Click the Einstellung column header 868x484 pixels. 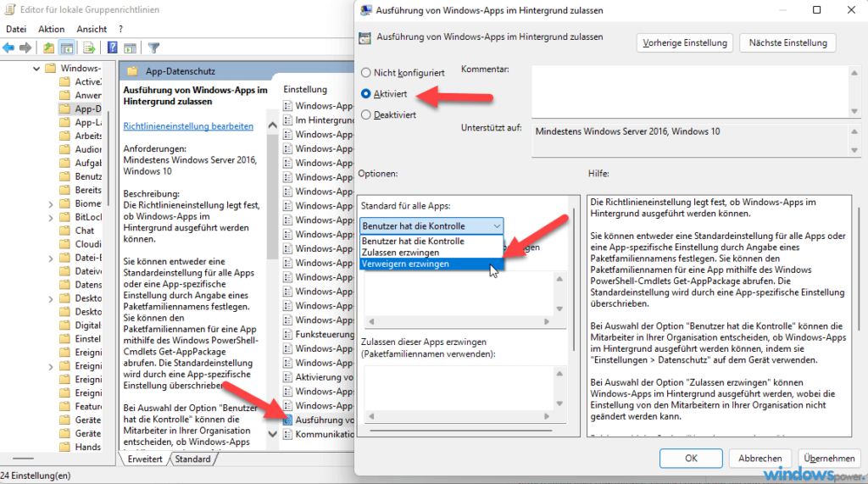(305, 89)
